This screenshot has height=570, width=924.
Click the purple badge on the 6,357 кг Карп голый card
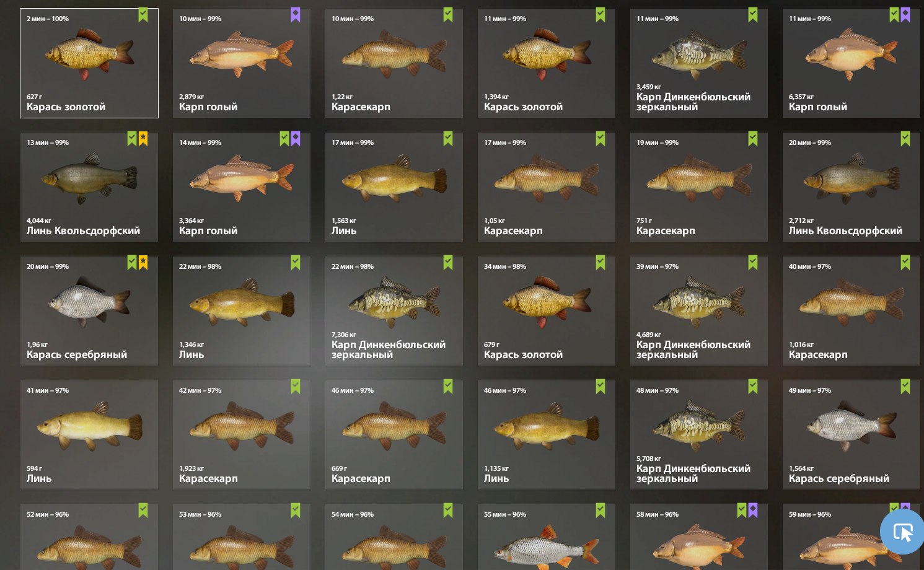(905, 15)
